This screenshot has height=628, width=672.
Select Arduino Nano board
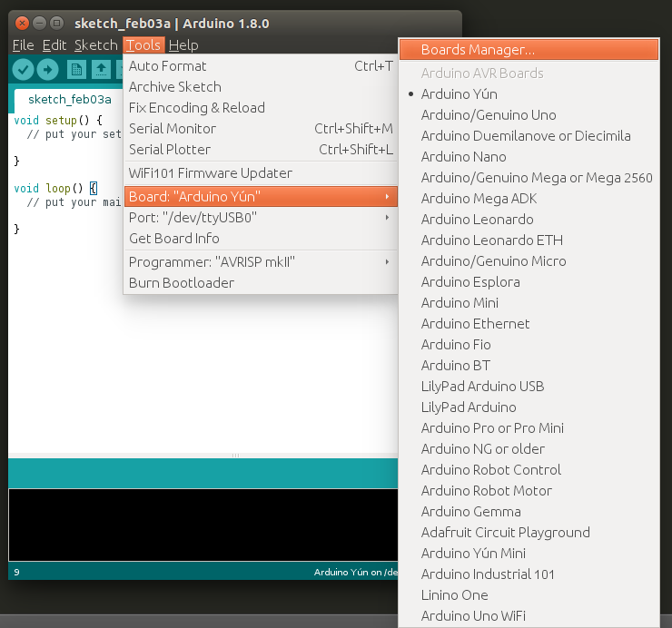[529, 157]
